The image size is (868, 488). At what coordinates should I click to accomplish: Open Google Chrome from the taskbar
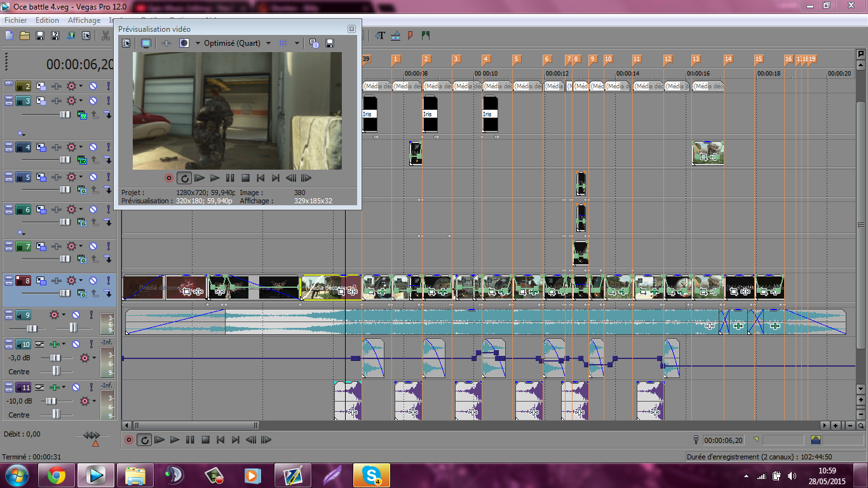pyautogui.click(x=56, y=475)
